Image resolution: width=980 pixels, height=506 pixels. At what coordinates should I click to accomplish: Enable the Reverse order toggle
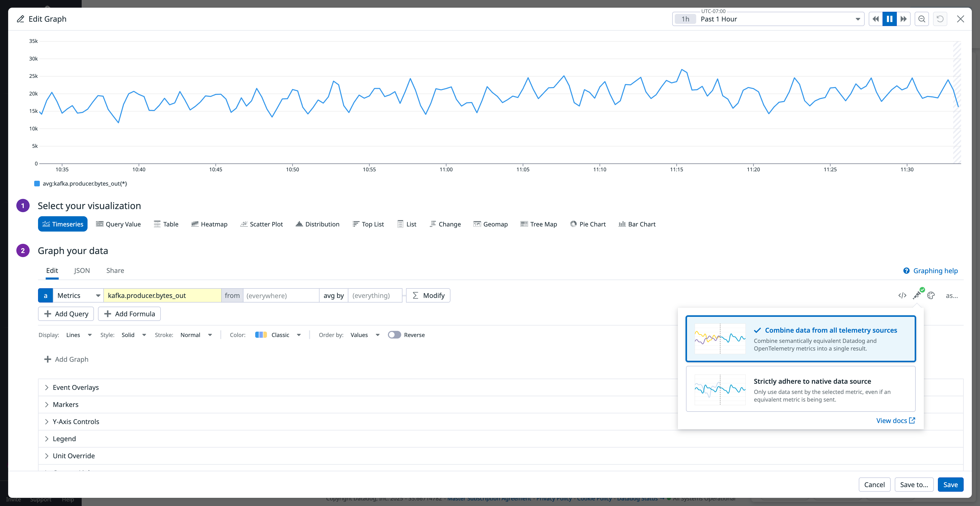pyautogui.click(x=395, y=335)
